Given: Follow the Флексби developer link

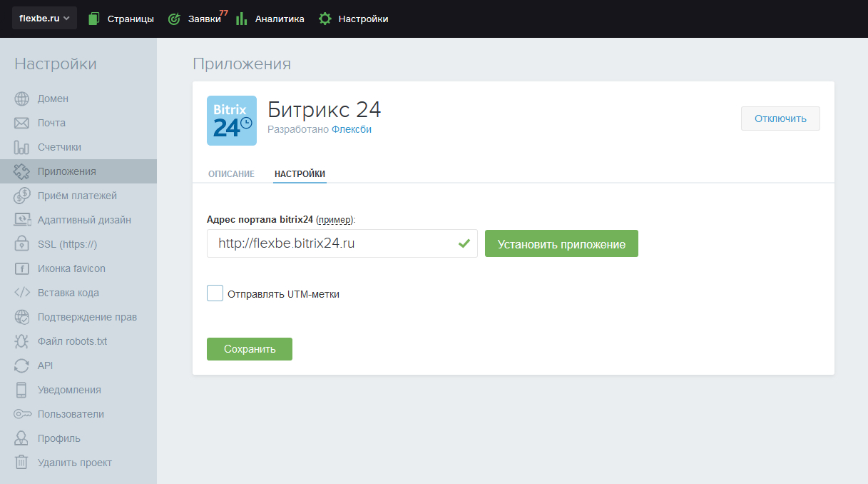Looking at the screenshot, I should pyautogui.click(x=352, y=129).
